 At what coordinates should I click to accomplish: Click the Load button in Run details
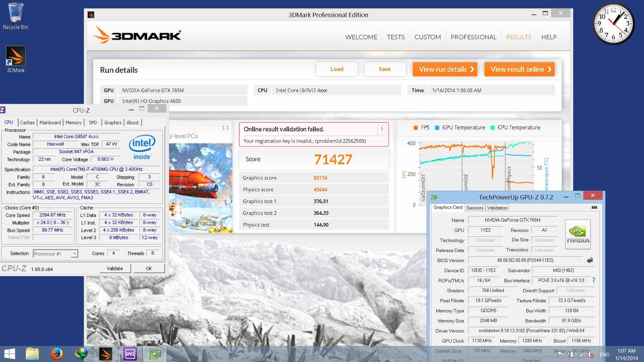click(x=337, y=69)
